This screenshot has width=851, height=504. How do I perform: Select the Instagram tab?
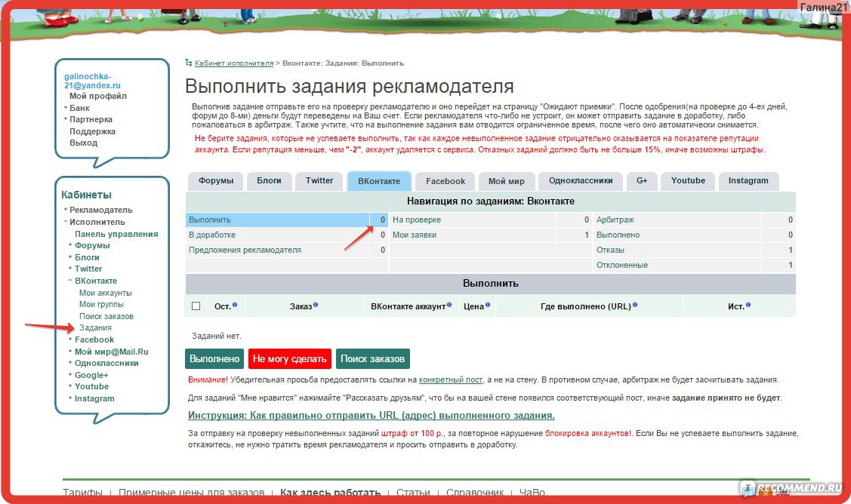click(748, 181)
